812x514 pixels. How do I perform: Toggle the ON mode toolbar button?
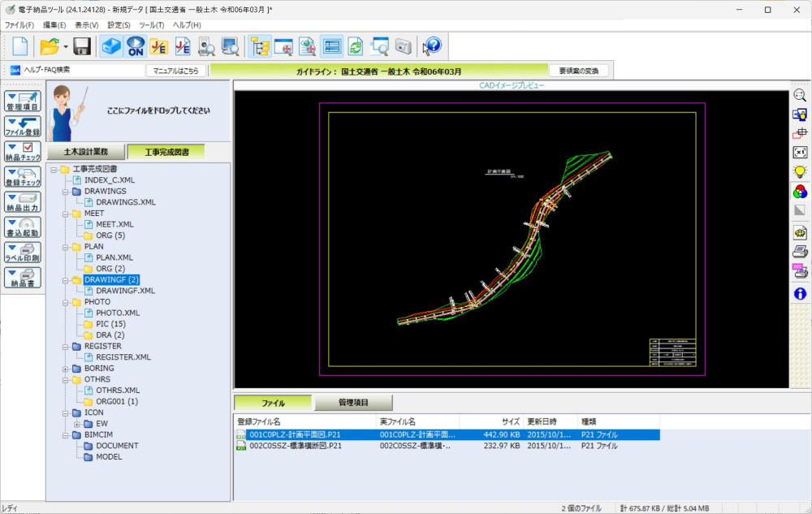(x=136, y=46)
